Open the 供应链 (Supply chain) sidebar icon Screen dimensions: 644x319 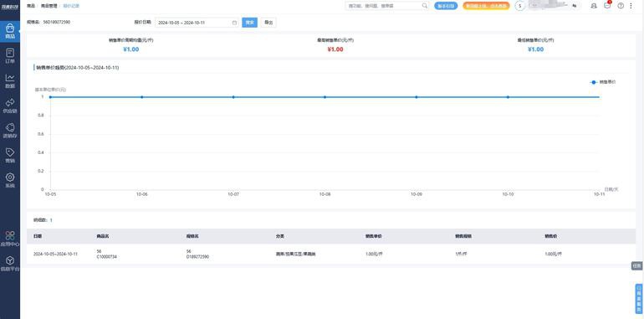[x=10, y=105]
